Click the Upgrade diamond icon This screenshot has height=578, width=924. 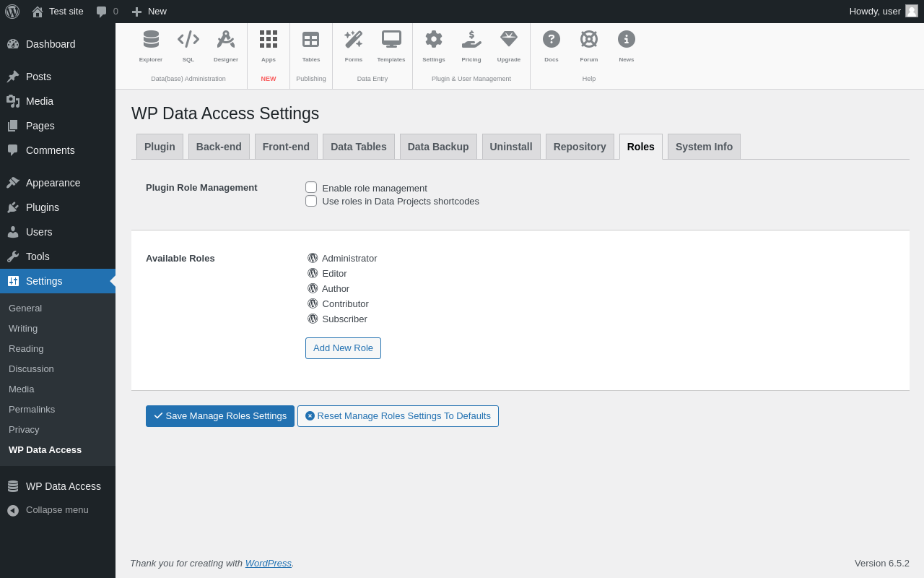point(509,40)
